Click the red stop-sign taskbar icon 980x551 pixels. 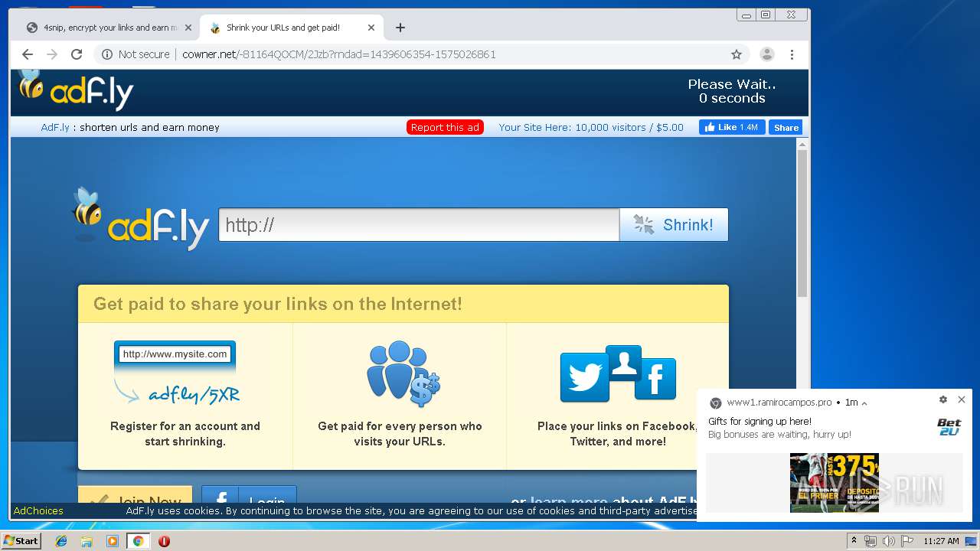point(164,541)
